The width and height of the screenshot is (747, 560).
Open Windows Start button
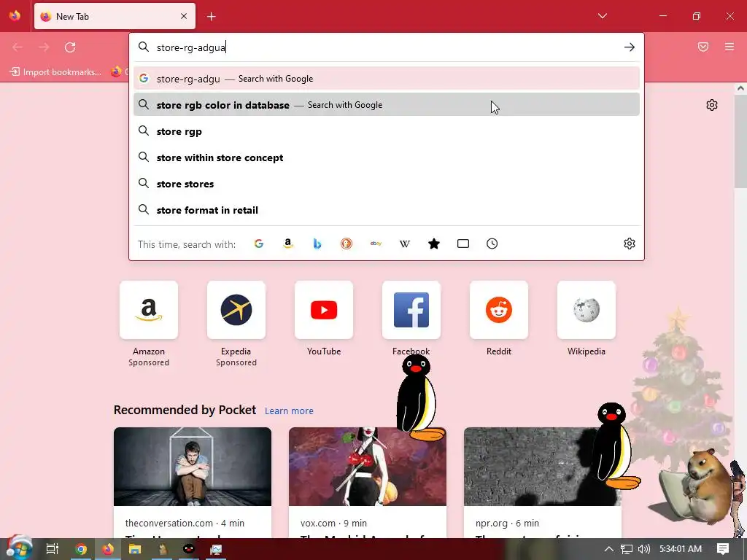click(x=20, y=548)
